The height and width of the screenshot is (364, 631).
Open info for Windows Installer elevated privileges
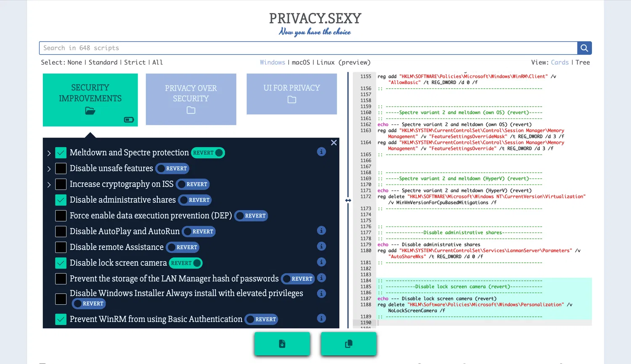[x=321, y=293]
